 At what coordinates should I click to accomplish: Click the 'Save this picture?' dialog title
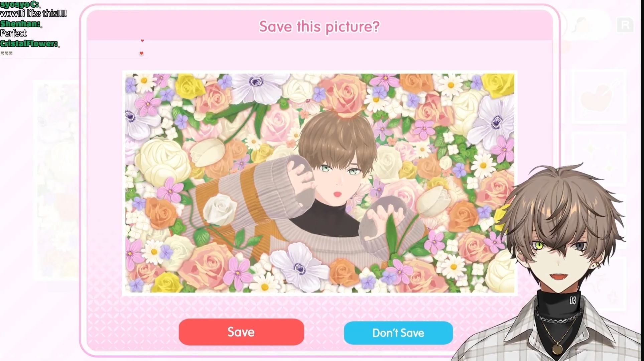[319, 27]
